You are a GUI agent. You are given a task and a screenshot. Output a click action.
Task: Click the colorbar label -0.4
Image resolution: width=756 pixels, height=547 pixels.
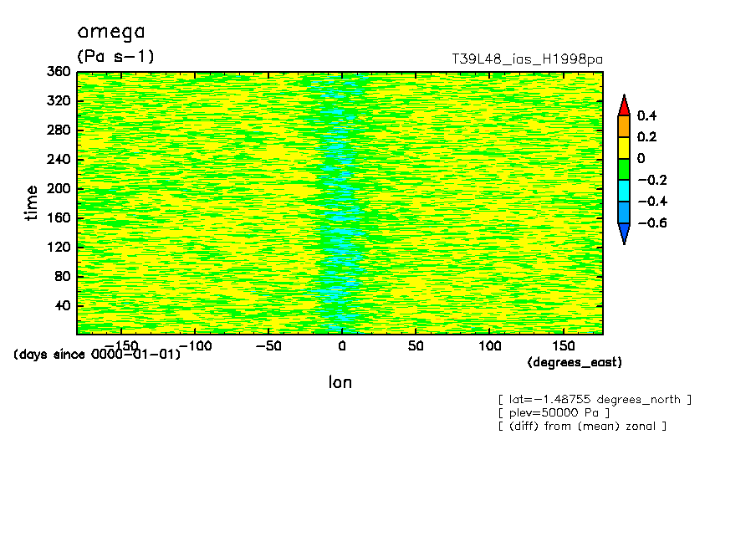coord(652,202)
